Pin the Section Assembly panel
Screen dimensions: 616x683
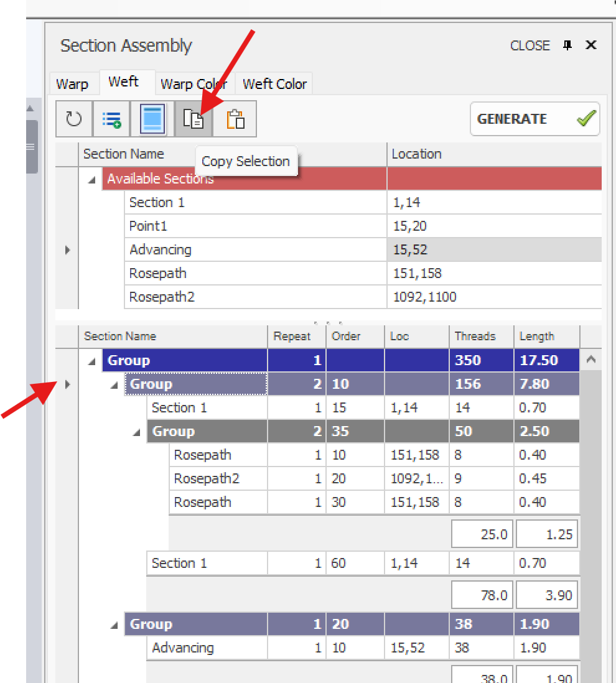(567, 45)
